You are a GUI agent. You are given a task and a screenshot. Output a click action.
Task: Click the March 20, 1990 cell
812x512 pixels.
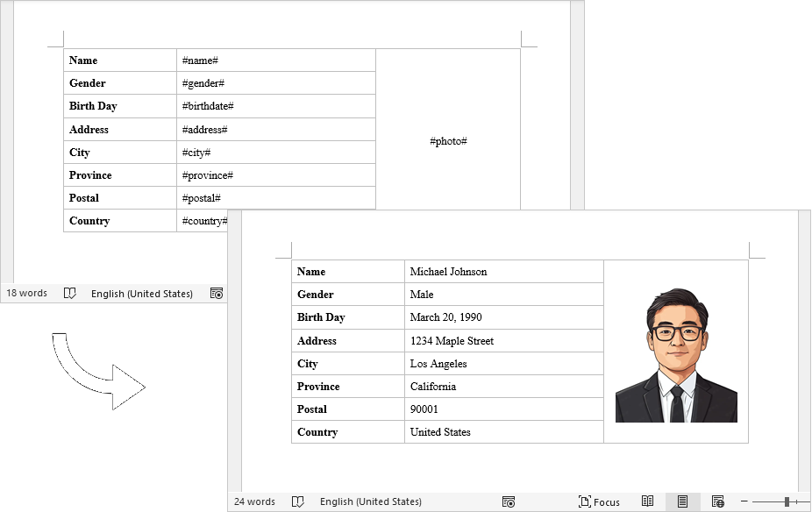click(504, 316)
